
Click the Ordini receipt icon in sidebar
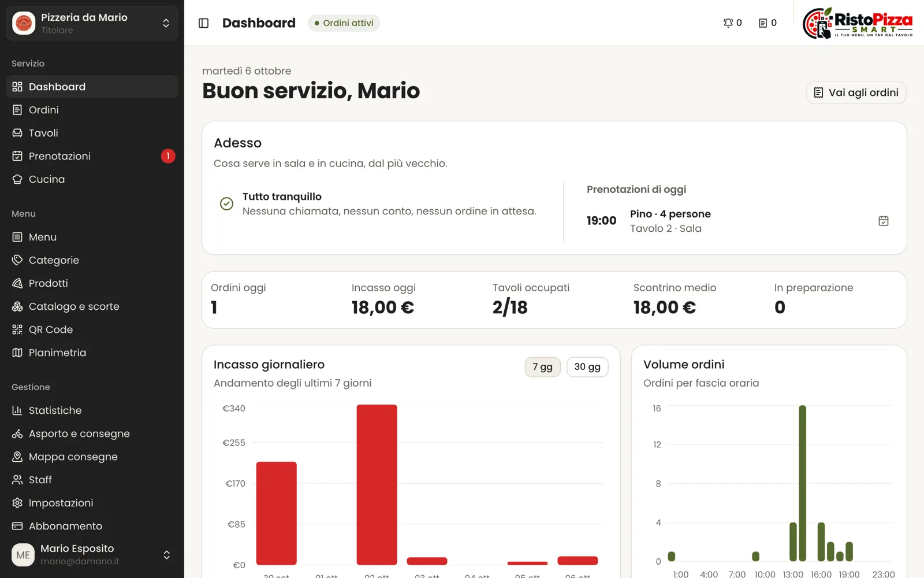17,110
